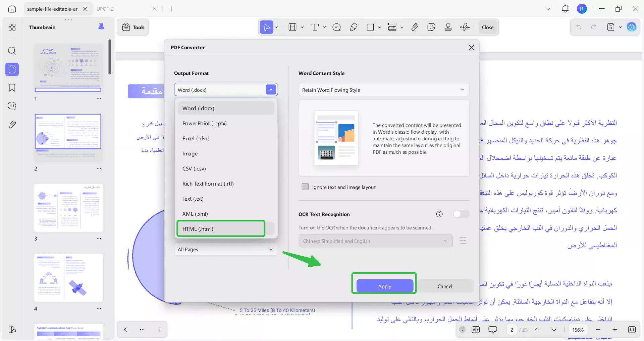Open the sticker tool
Viewport: 644px width, 341px height.
pos(431,27)
